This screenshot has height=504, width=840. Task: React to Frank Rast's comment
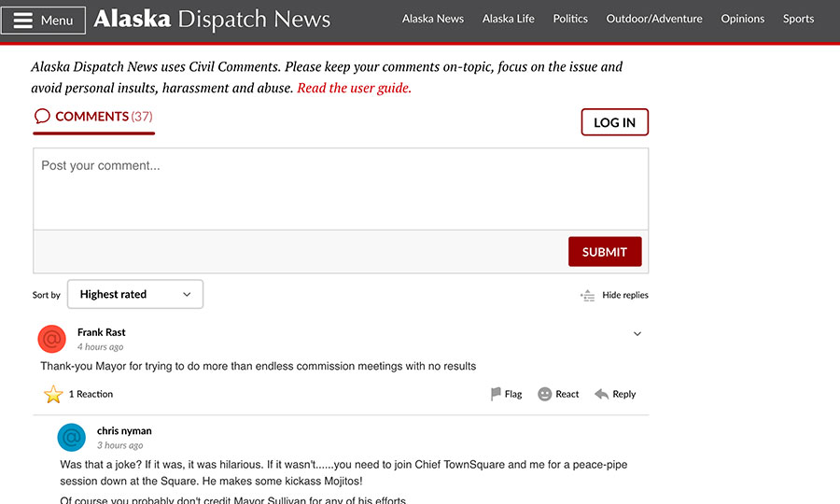558,394
